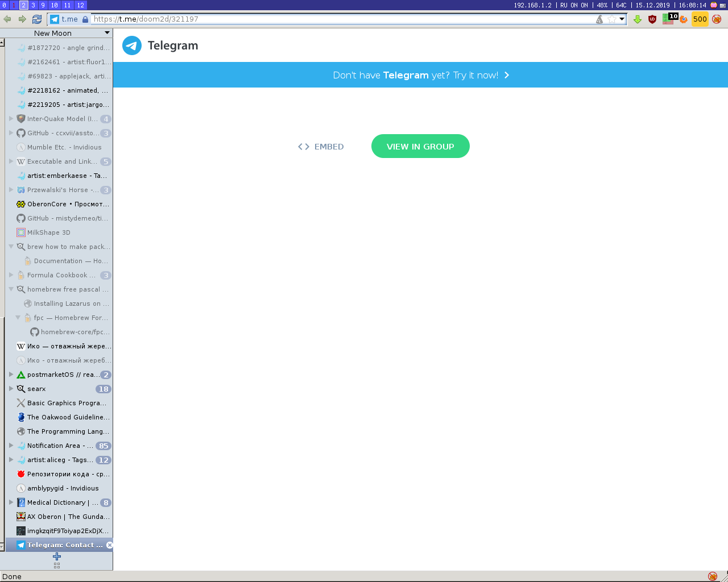Image resolution: width=728 pixels, height=582 pixels.
Task: Click the pink tray icon beside the clock
Action: coord(714,5)
